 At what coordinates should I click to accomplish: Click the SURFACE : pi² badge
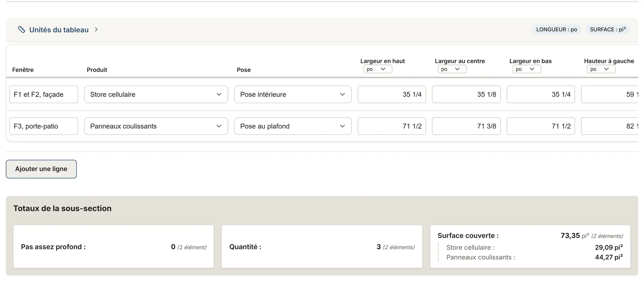tap(608, 30)
